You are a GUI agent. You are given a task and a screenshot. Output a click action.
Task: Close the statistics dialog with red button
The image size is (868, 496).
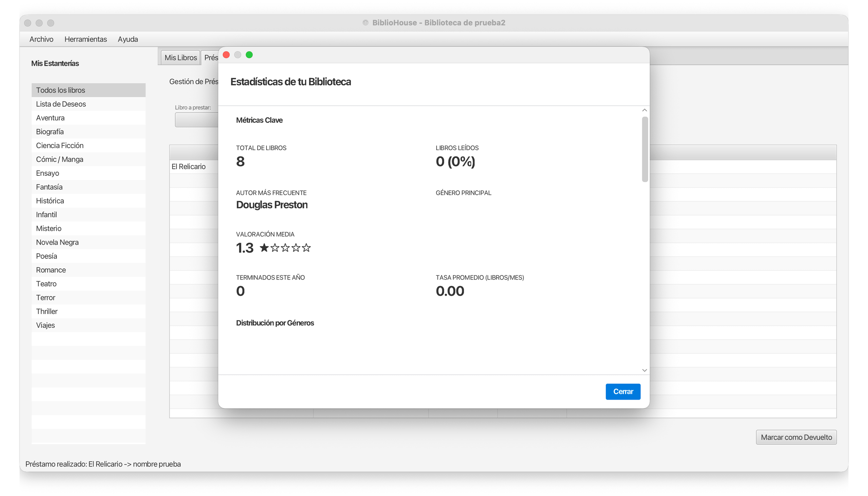pyautogui.click(x=226, y=55)
